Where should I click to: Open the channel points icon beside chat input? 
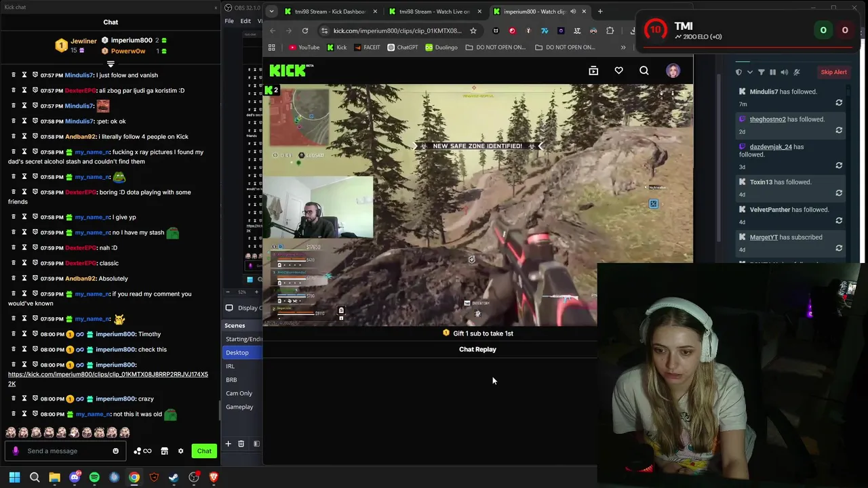[142, 451]
